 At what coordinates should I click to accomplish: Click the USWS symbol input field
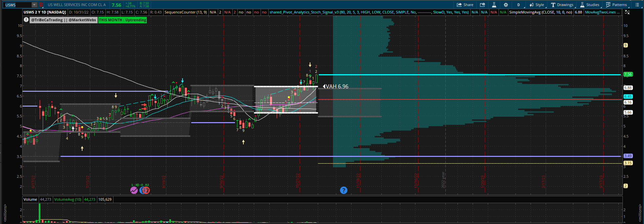pos(18,5)
